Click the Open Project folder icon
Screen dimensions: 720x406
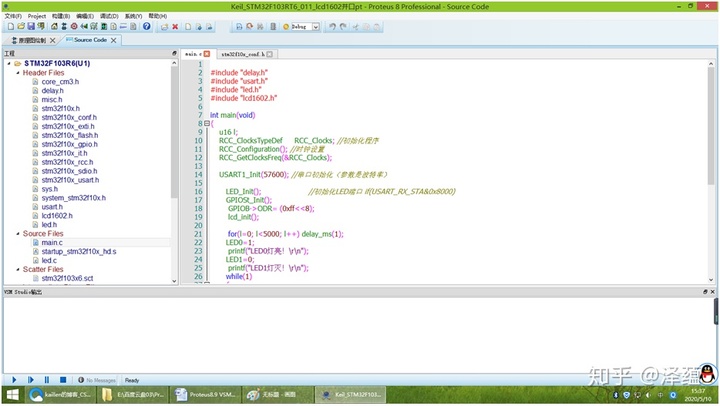(21, 27)
